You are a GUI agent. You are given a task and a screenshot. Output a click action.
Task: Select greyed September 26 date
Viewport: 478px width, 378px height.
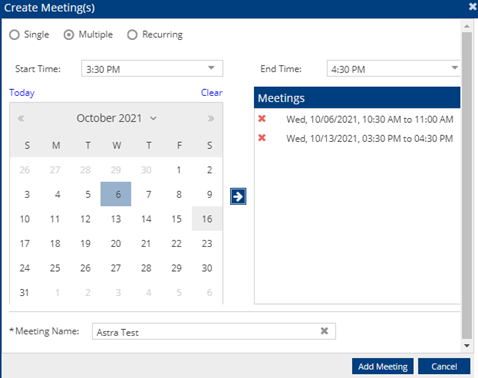click(x=25, y=170)
